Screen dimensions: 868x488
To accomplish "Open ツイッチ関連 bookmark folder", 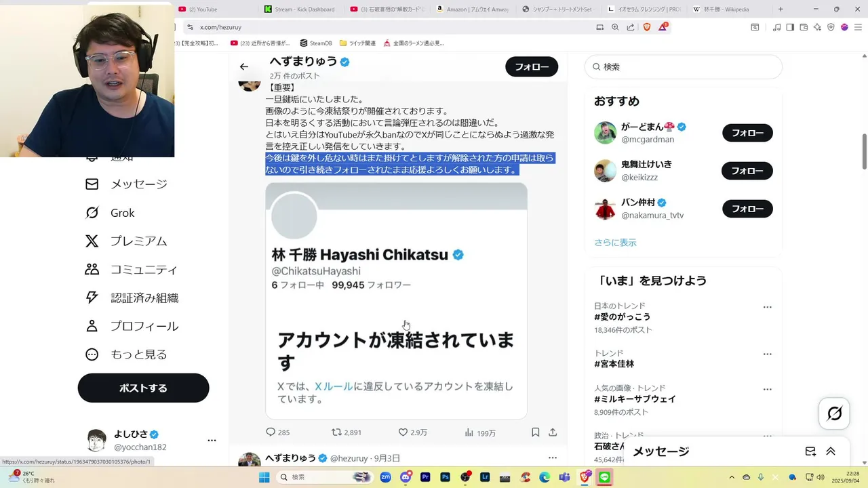I will coord(357,43).
